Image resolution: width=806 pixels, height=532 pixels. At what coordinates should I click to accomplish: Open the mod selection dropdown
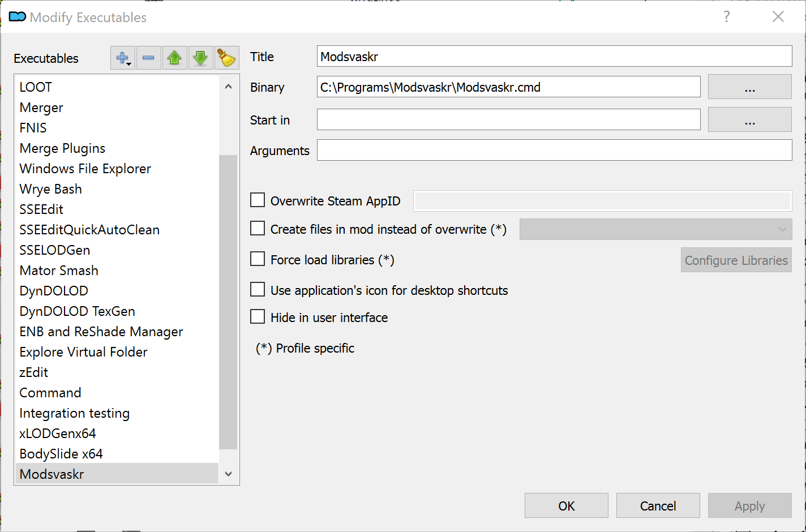pos(655,229)
